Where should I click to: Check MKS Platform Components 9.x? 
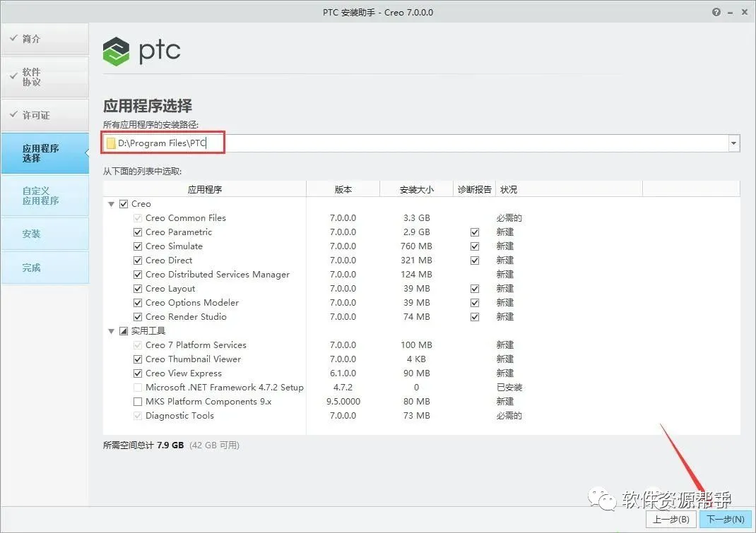(138, 402)
